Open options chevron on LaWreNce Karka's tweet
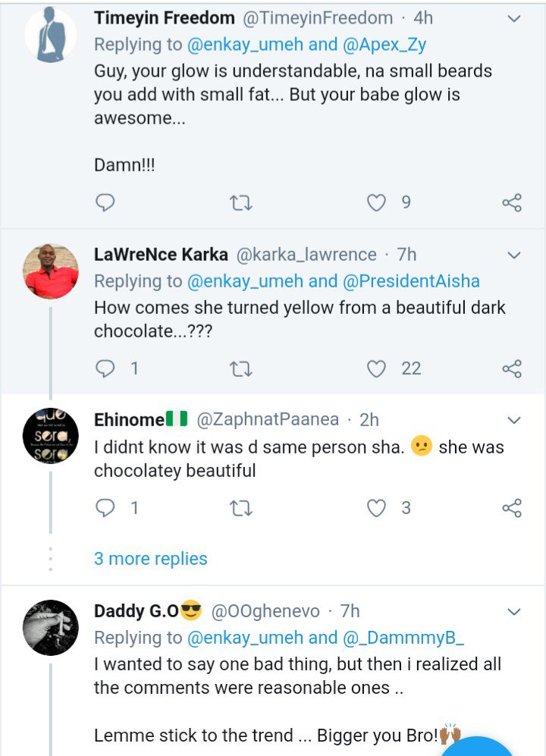Viewport: 546px width, 756px height. tap(513, 255)
